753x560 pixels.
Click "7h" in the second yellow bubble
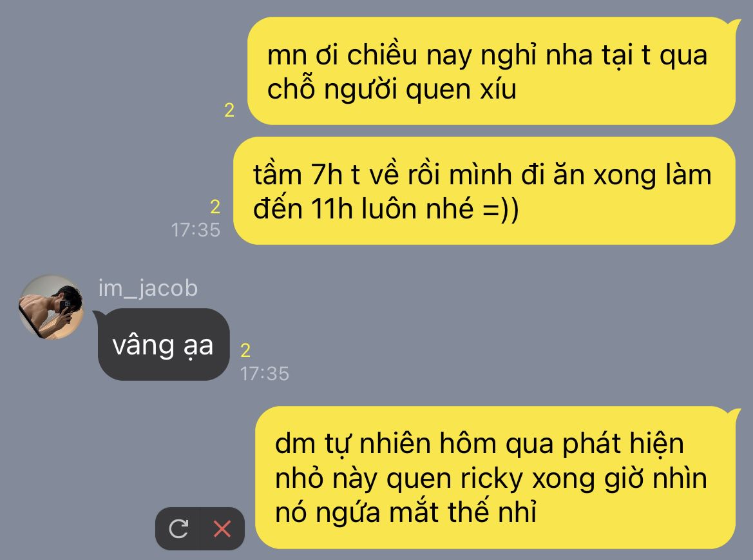(327, 175)
